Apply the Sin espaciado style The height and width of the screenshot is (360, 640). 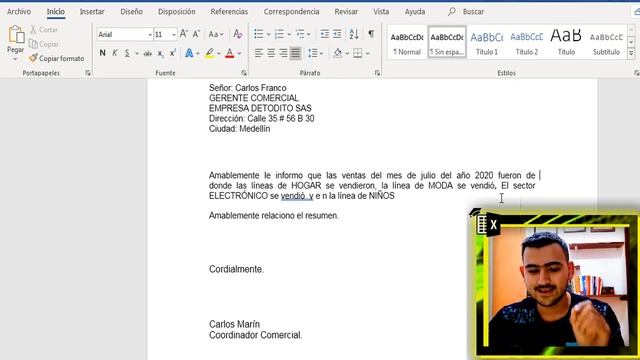tap(447, 42)
